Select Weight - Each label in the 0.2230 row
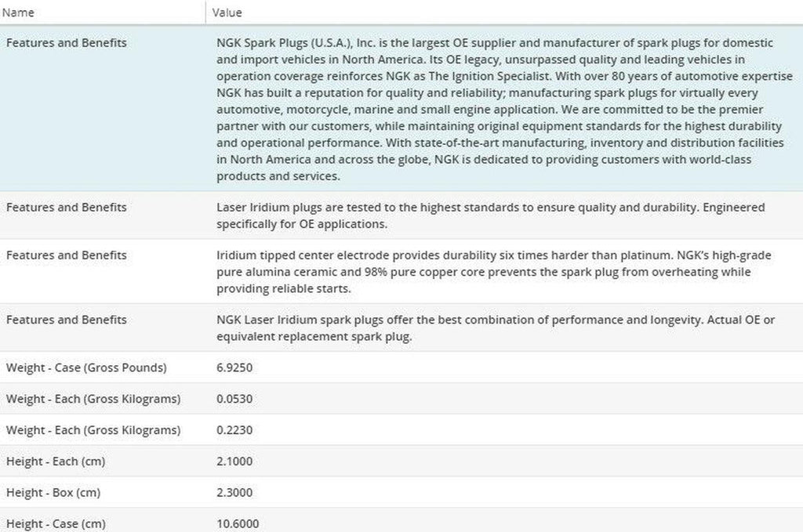This screenshot has height=532, width=803. pyautogui.click(x=93, y=430)
